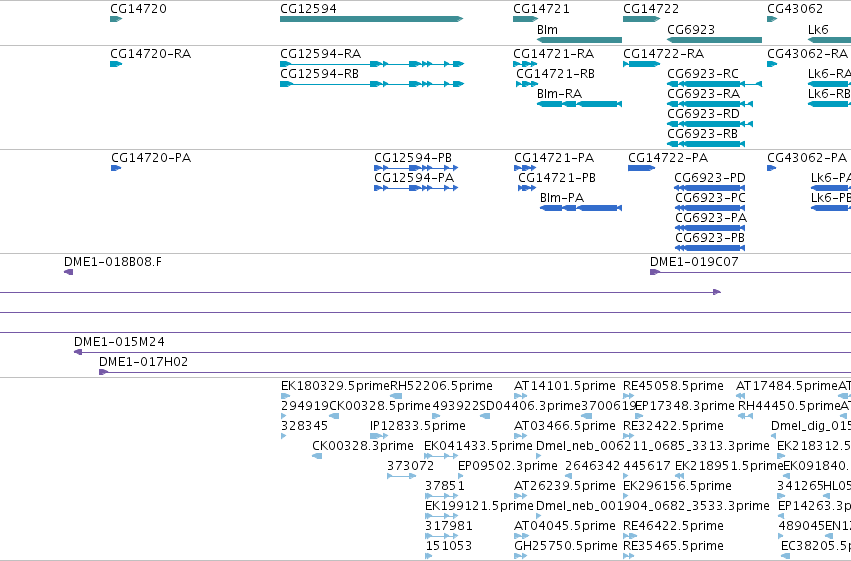
Task: Open EST IP12833.5prime
Action: pos(379,436)
